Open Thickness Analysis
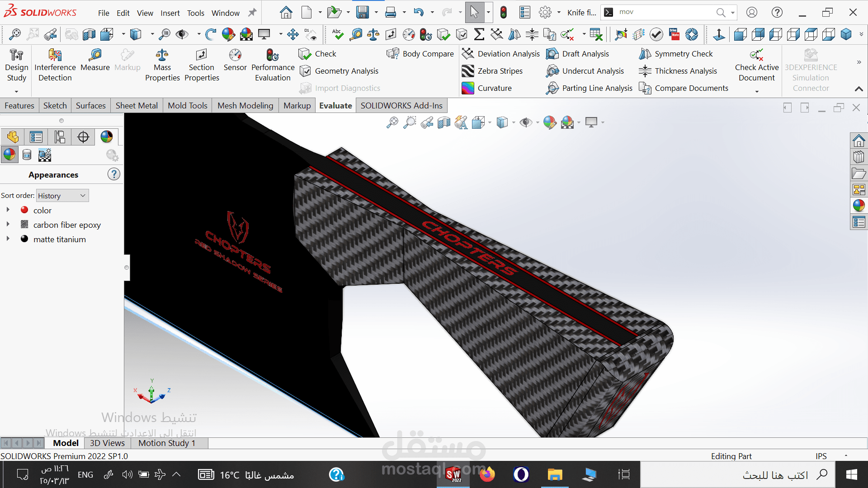The width and height of the screenshot is (868, 488). [678, 71]
